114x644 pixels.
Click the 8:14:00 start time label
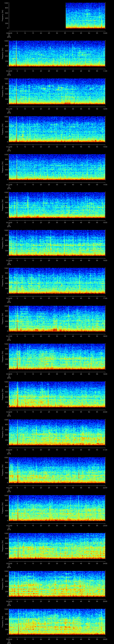(x=9, y=223)
